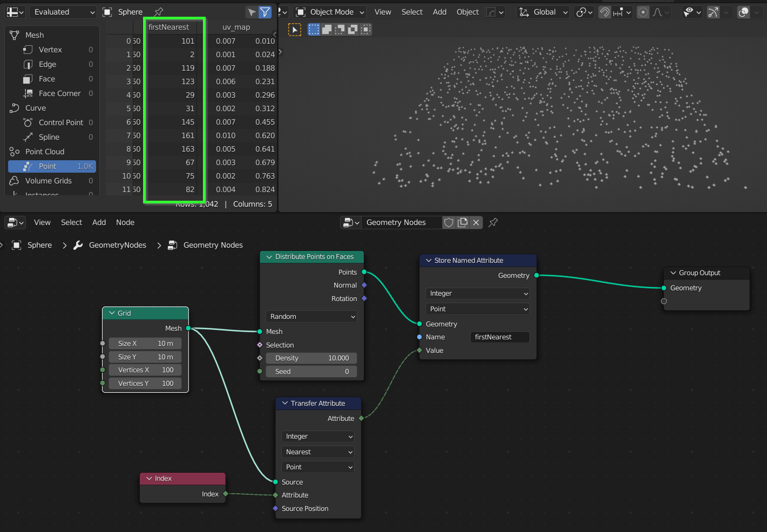The width and height of the screenshot is (767, 532).
Task: Open the Nearest mapping dropdown in Transfer Attribute
Action: click(317, 452)
